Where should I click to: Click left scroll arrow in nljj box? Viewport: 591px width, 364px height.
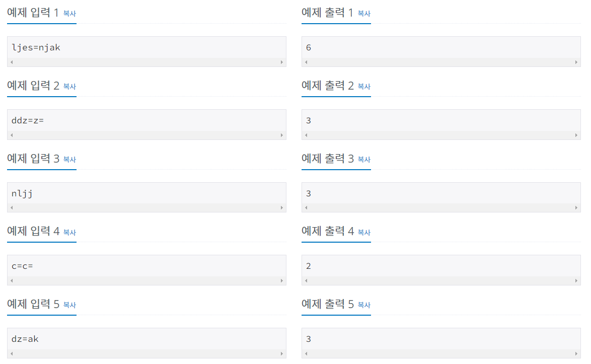(x=12, y=208)
